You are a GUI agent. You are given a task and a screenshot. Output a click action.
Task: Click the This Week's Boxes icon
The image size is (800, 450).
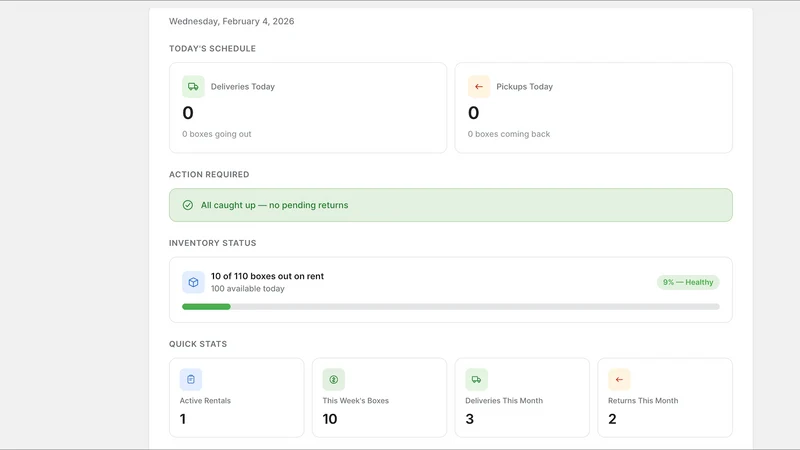pos(334,380)
